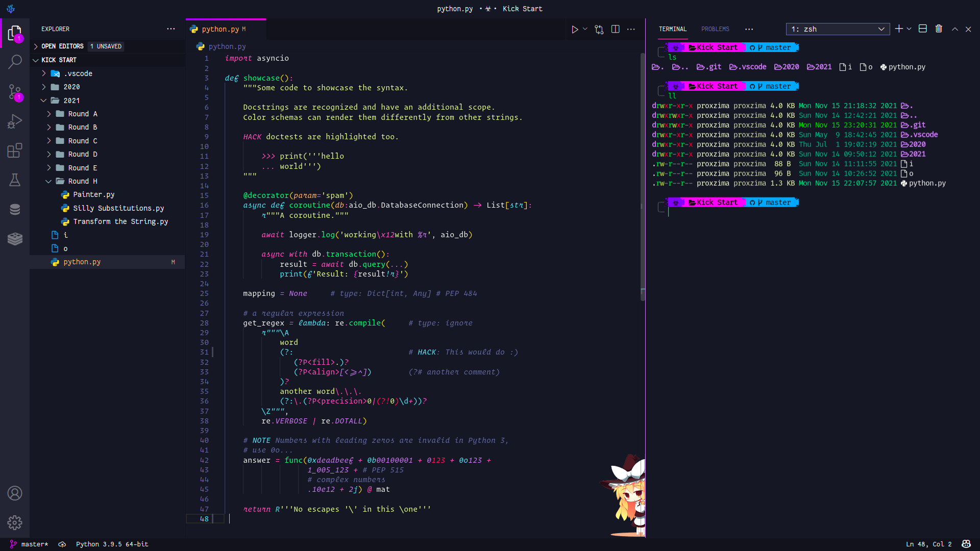Open Painter.py from the explorer tree
Image resolution: width=980 pixels, height=551 pixels.
tap(93, 194)
